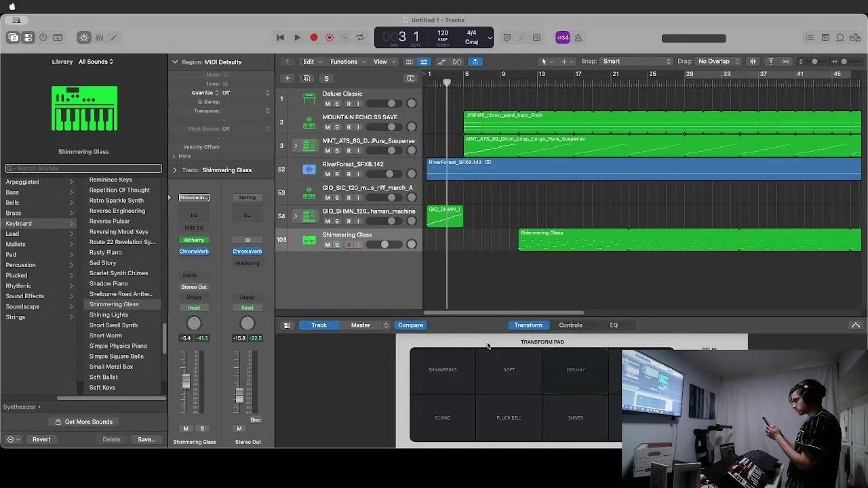The width and height of the screenshot is (868, 488).
Task: Switch to Transform tab
Action: tap(528, 325)
